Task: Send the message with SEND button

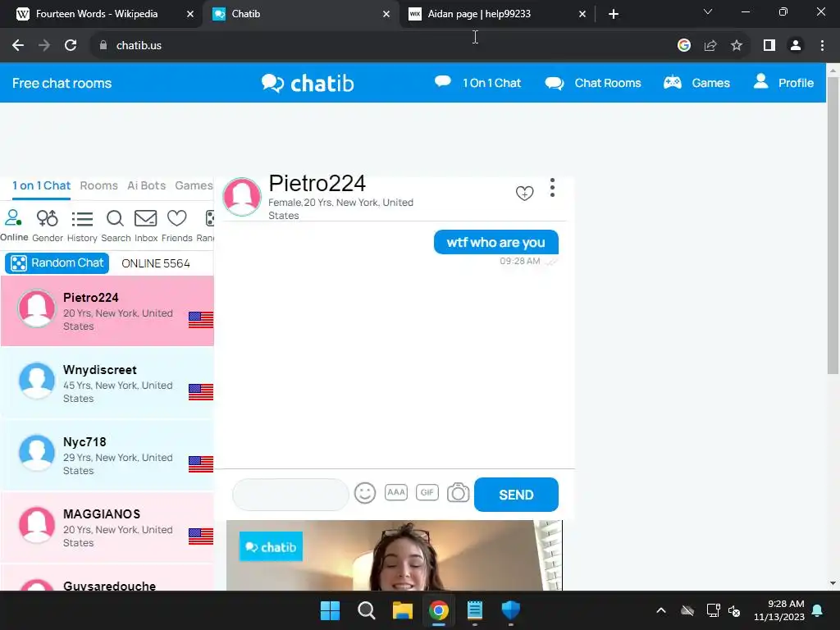Action: tap(516, 495)
